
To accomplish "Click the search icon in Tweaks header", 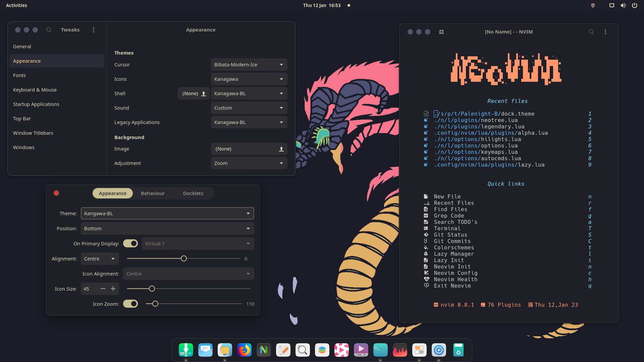I will [x=49, y=30].
